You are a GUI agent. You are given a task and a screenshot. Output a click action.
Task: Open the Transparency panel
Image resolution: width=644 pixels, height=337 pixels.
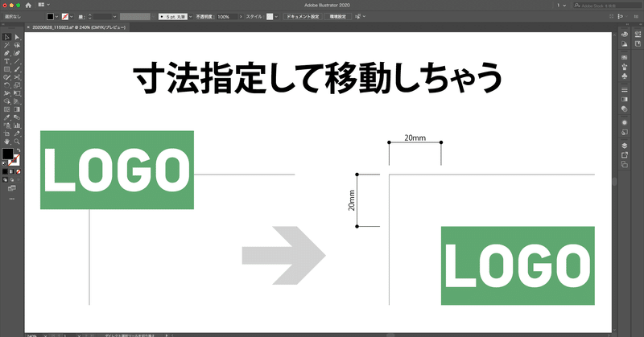[x=625, y=109]
